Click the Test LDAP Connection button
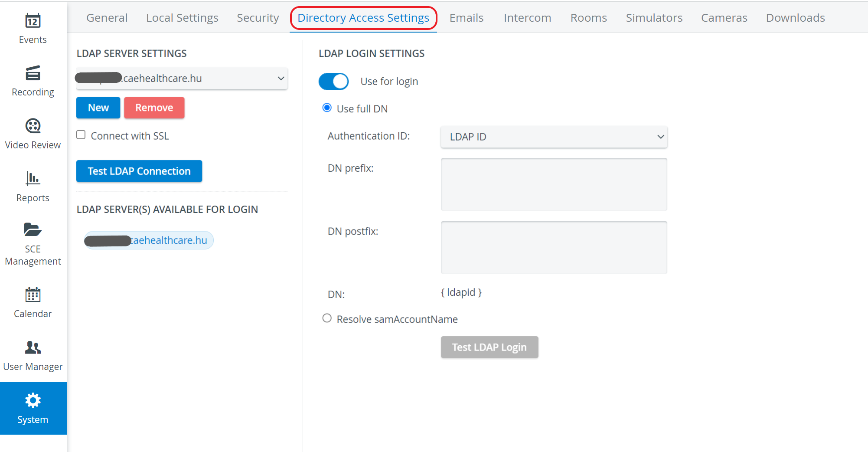The image size is (868, 452). coord(139,171)
